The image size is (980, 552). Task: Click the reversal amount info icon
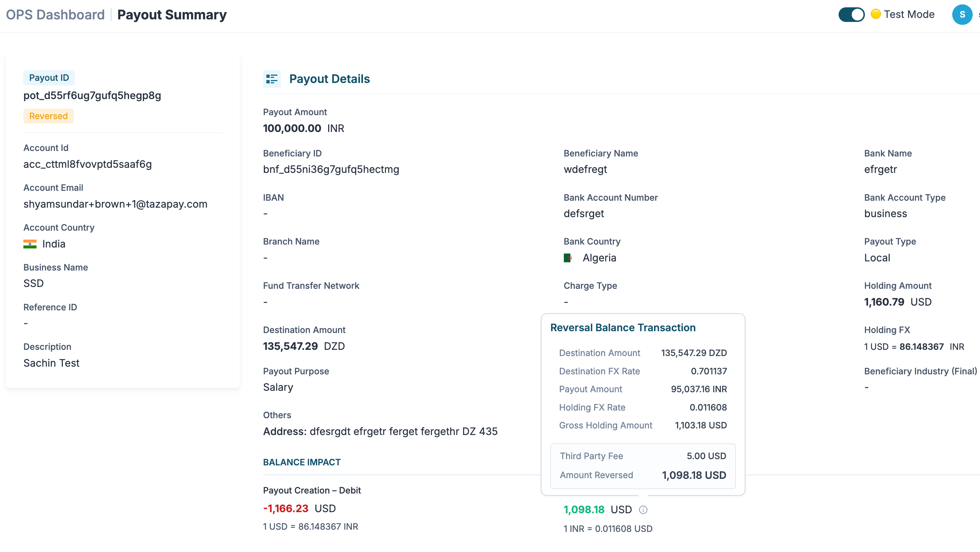click(x=643, y=510)
